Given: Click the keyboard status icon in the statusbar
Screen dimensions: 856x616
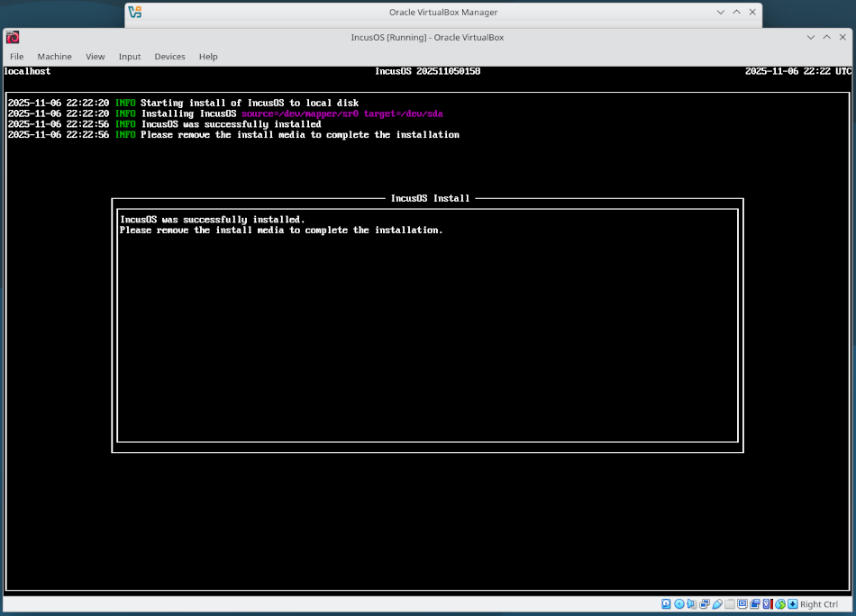Looking at the screenshot, I should [792, 603].
